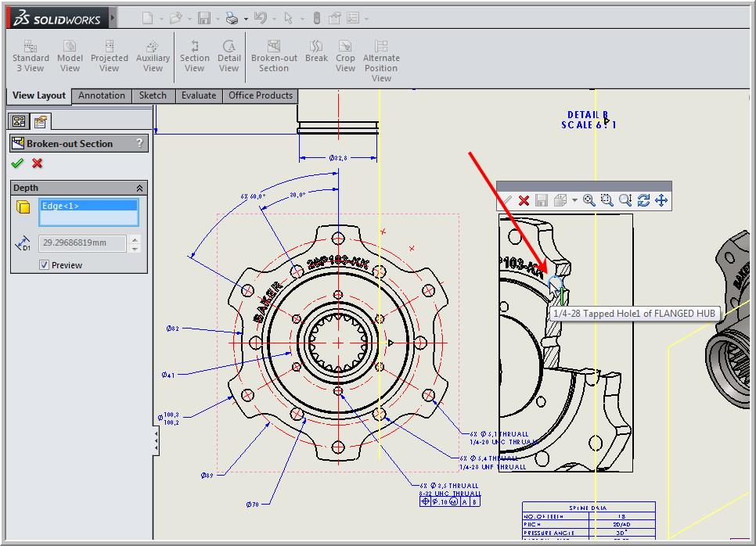Click the Office Products tab
Viewport: 756px width, 546px height.
(261, 95)
